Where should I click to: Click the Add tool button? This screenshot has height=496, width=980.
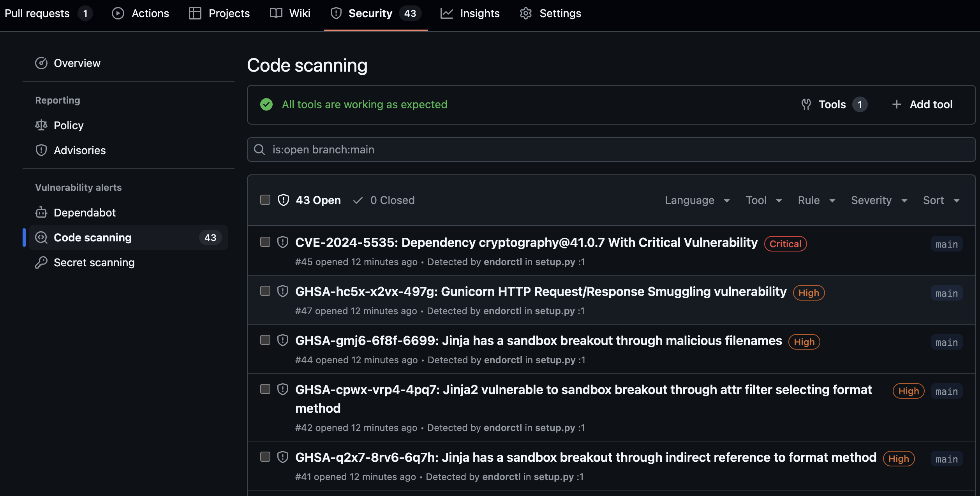(922, 104)
